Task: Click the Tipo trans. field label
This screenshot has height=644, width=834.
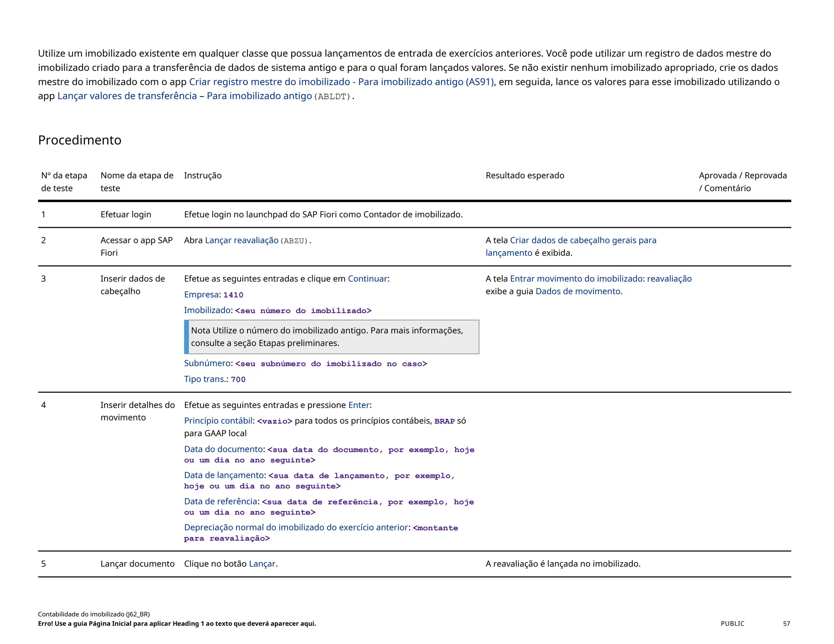Action: (205, 379)
